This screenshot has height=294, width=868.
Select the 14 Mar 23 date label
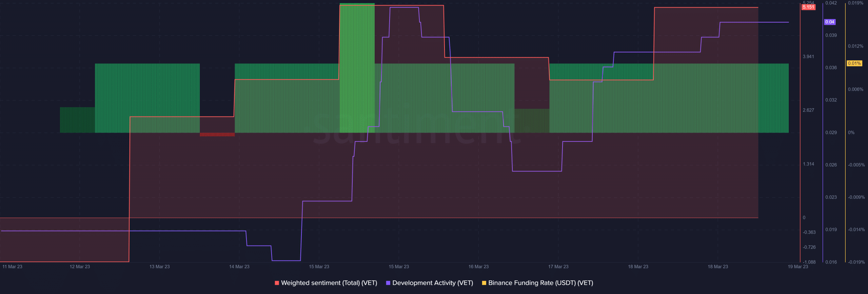tap(239, 267)
